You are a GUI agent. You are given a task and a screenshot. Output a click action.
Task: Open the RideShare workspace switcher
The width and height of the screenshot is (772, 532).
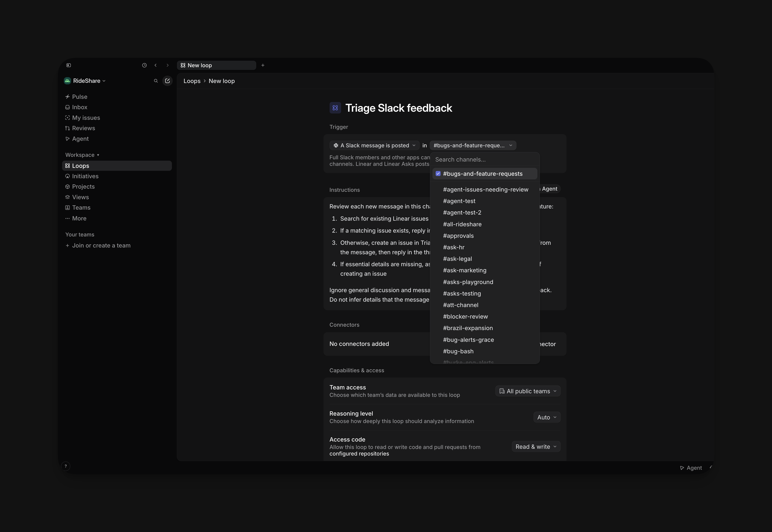tap(85, 81)
